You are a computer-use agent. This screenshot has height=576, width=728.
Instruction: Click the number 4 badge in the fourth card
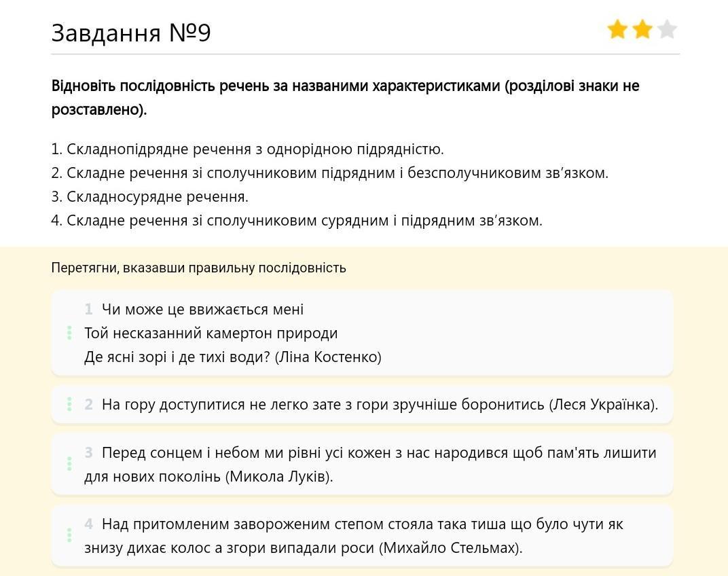click(x=88, y=524)
